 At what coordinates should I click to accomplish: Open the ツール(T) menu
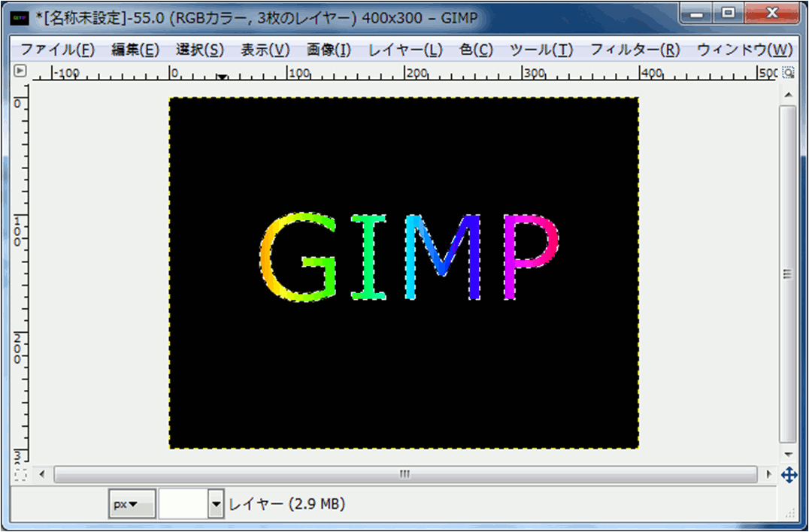(541, 50)
